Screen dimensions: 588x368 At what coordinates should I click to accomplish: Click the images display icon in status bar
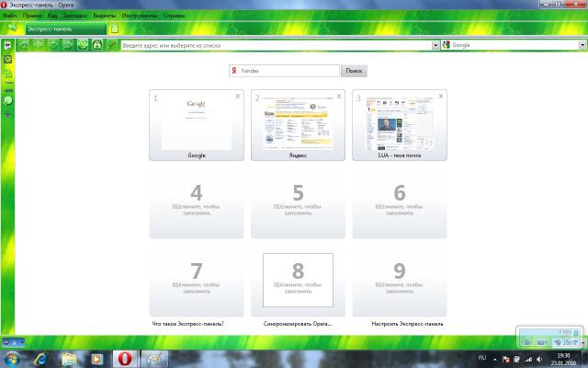526,342
